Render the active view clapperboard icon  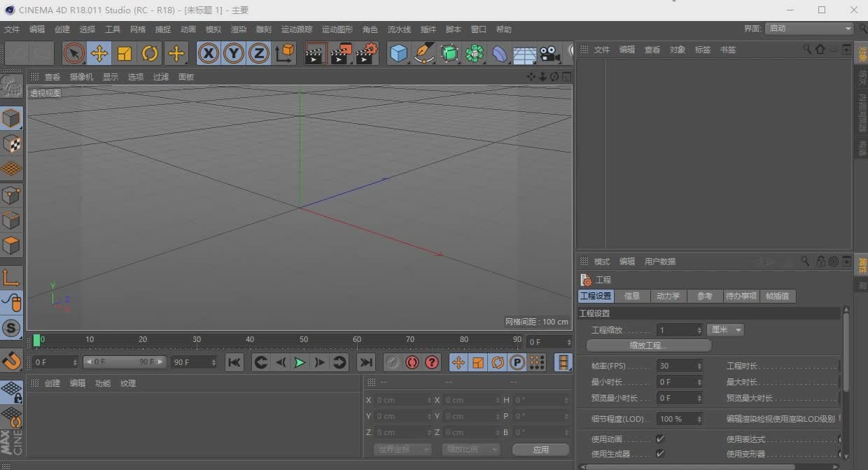[x=316, y=53]
